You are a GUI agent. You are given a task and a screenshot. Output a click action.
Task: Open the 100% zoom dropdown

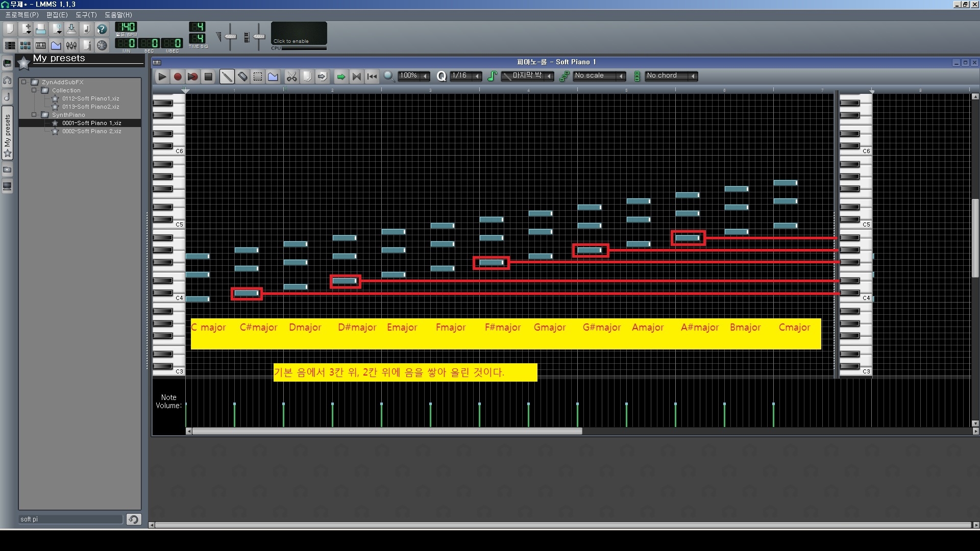point(414,76)
